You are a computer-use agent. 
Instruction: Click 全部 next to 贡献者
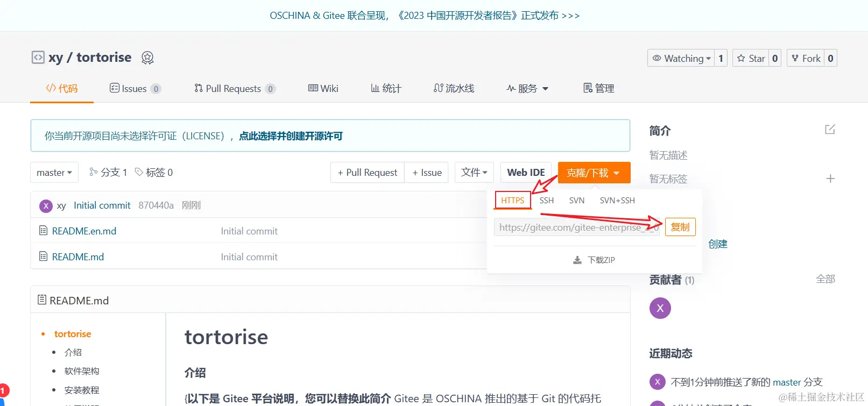[825, 279]
